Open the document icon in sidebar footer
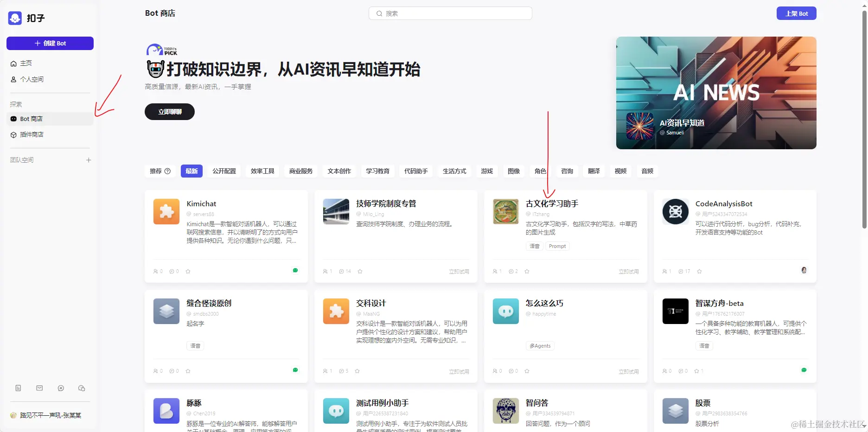This screenshot has width=868, height=432. coord(18,388)
